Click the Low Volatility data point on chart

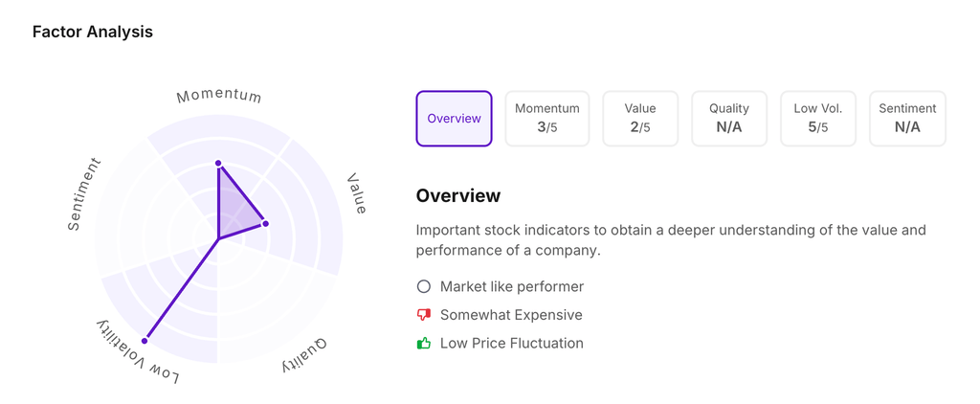click(x=145, y=340)
